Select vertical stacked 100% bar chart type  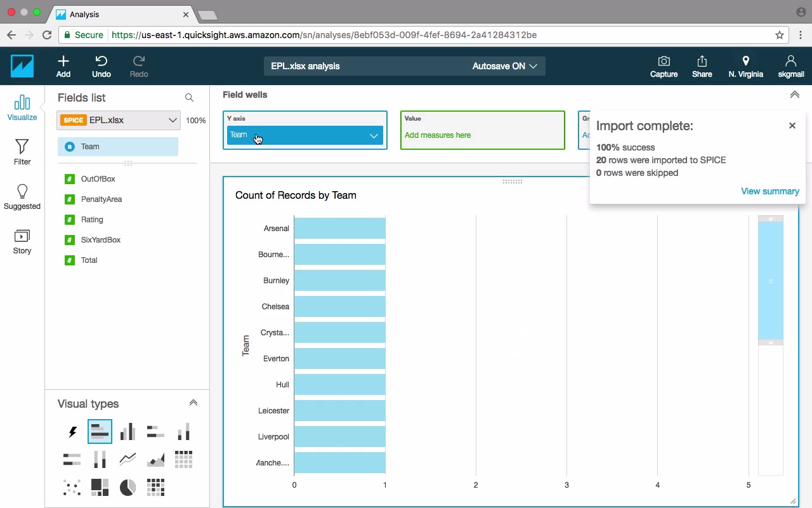100,459
